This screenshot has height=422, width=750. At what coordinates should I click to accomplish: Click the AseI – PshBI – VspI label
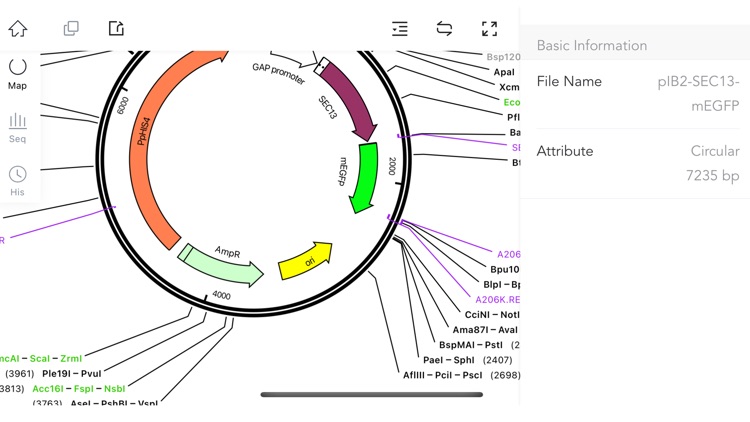[x=114, y=403]
